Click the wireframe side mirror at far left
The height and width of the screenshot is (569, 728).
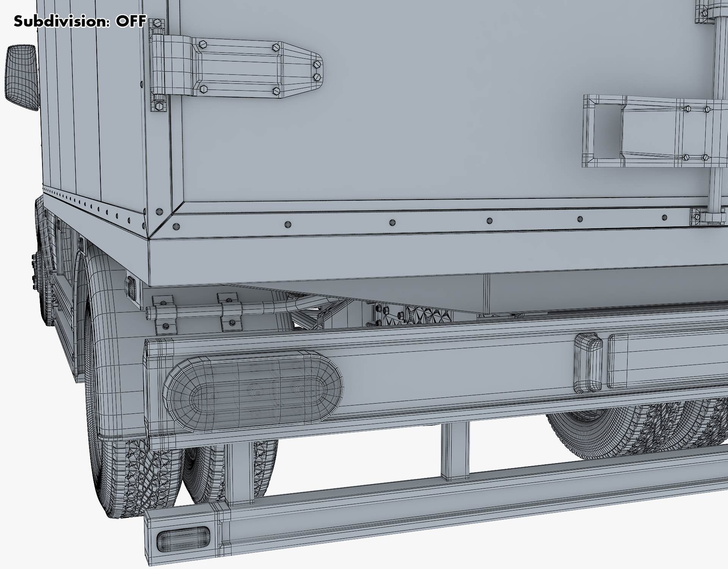click(x=22, y=77)
